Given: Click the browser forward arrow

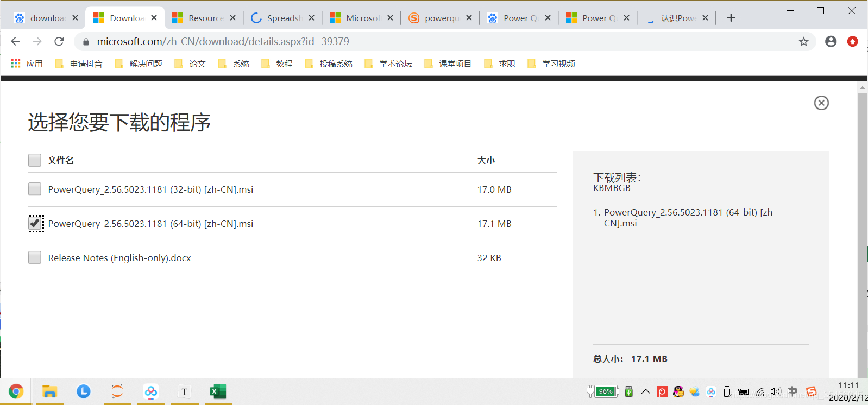Looking at the screenshot, I should click(x=37, y=41).
